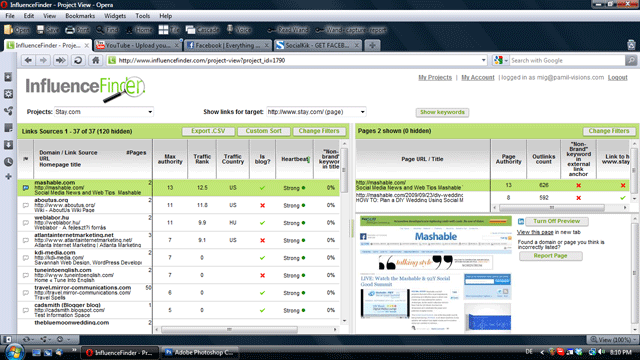Click the Voice microphone icon
Screen dimensions: 640x360
click(239, 30)
